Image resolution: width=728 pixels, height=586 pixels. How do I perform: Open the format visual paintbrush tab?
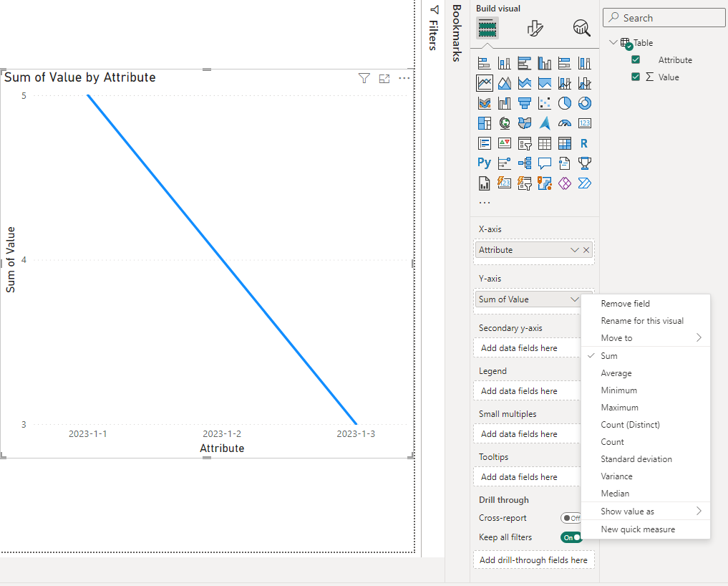[535, 28]
